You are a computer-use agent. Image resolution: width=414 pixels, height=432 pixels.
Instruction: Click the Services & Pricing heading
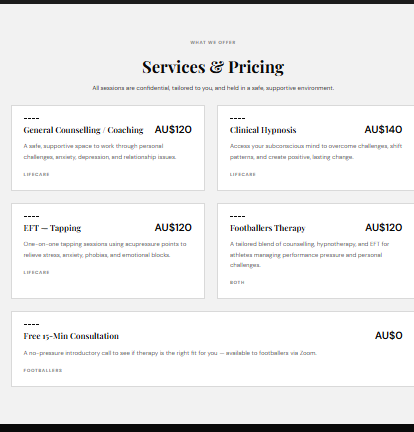[213, 67]
